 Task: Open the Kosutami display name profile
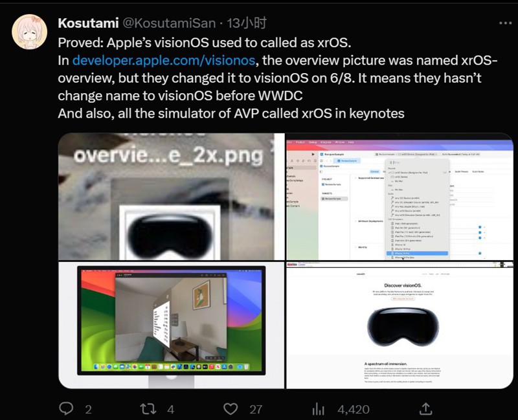coord(88,23)
